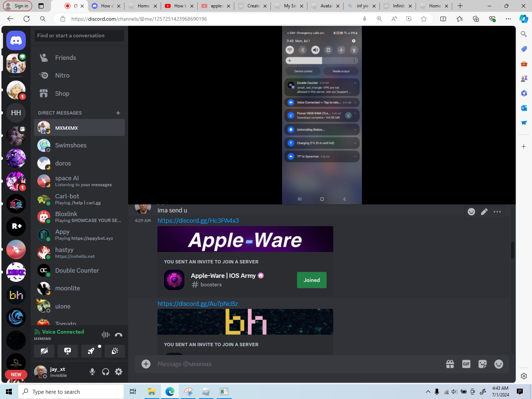This screenshot has width=532, height=399.
Task: Deafen audio with headphones icon
Action: [106, 372]
